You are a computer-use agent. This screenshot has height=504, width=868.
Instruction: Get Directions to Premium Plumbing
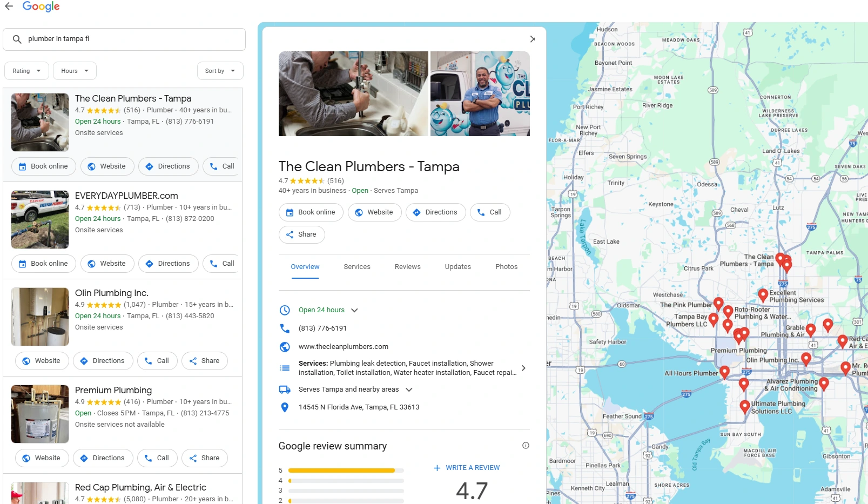[103, 458]
